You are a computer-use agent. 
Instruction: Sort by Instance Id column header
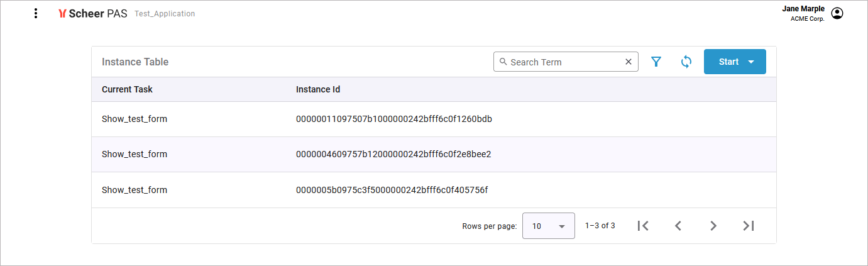click(318, 89)
